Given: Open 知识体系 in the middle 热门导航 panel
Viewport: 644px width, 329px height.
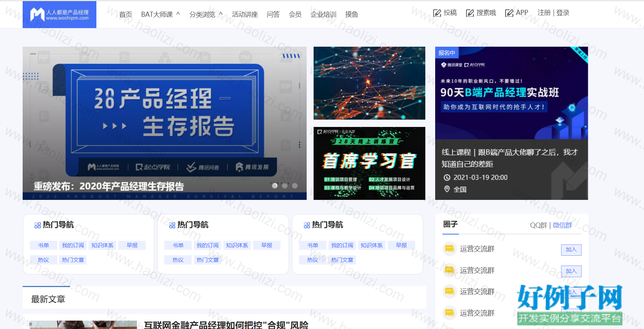Looking at the screenshot, I should click(237, 245).
